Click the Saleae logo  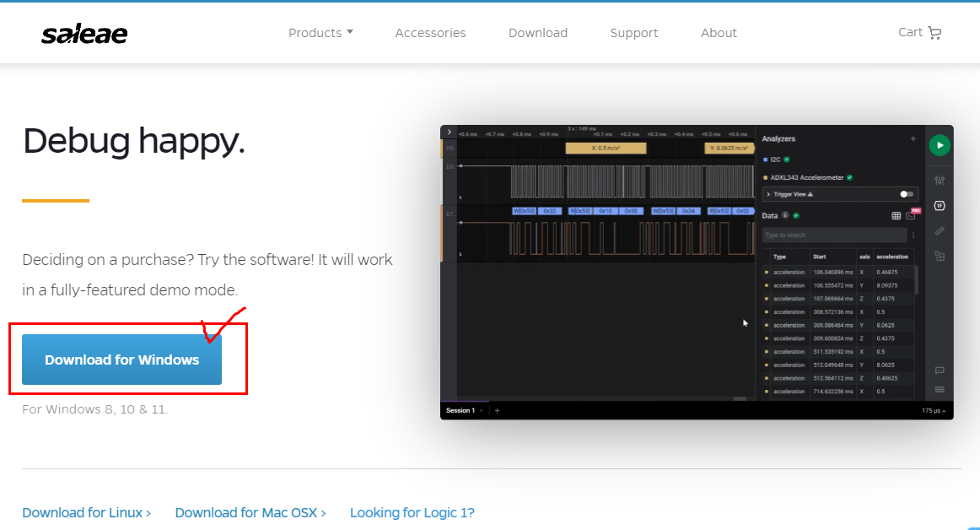click(84, 34)
